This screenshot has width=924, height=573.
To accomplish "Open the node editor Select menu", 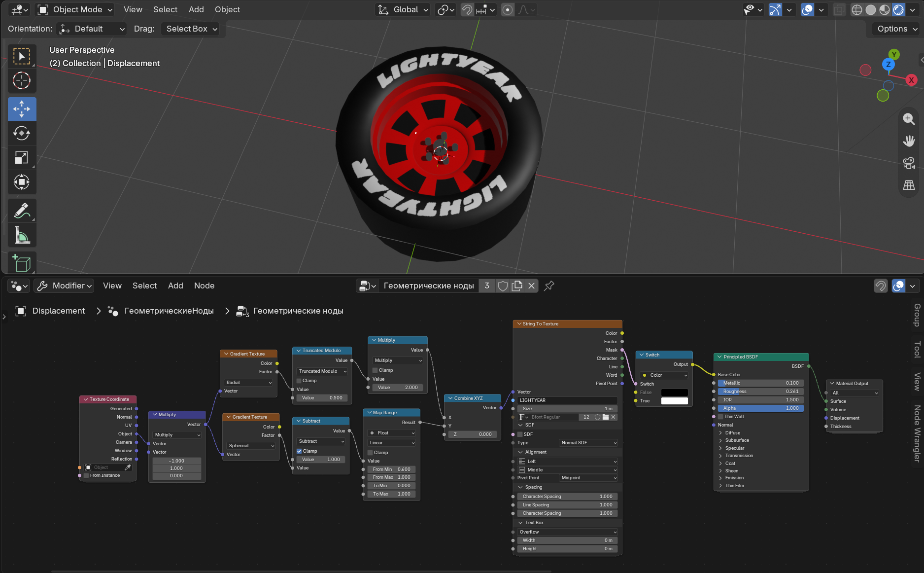I will 144,286.
